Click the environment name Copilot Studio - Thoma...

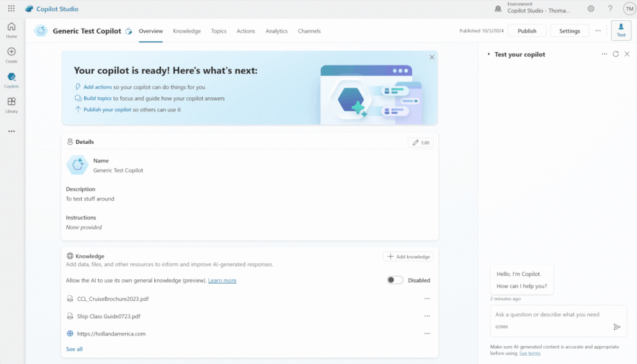click(538, 11)
